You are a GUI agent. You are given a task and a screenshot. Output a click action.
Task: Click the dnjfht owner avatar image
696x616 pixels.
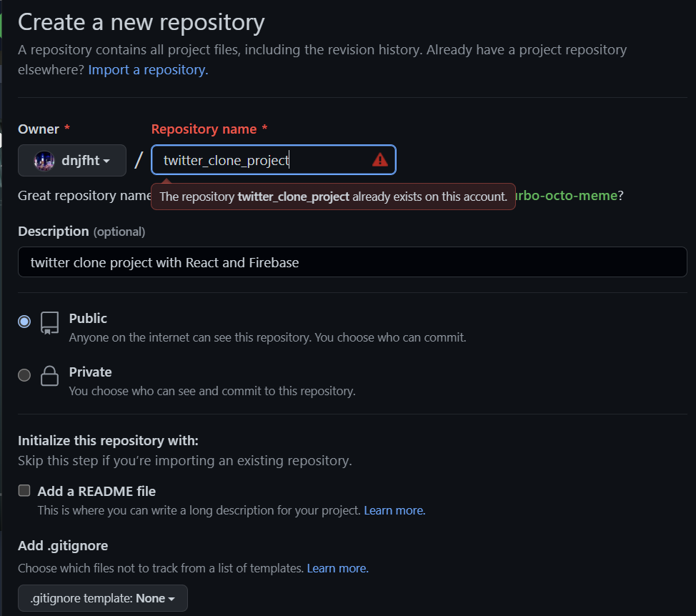pyautogui.click(x=44, y=160)
